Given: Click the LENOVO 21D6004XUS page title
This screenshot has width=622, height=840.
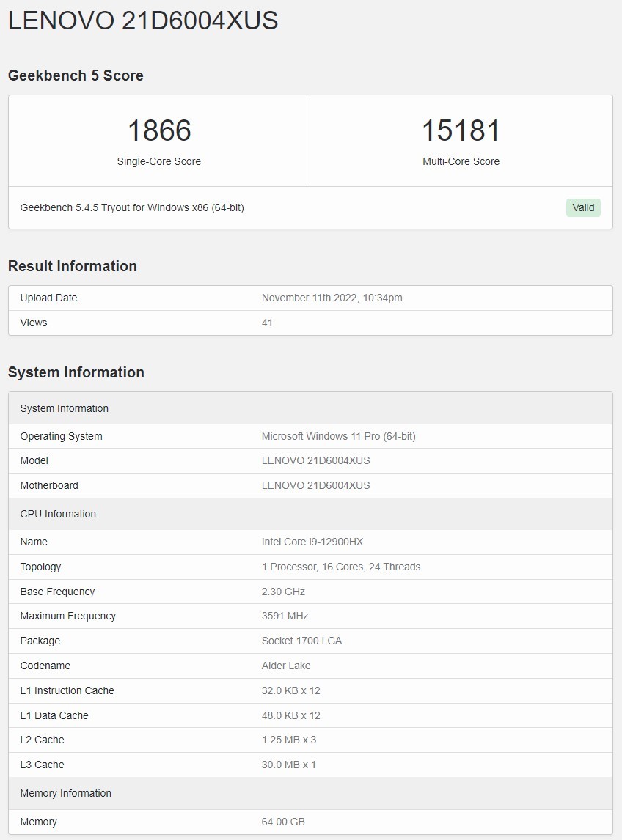Looking at the screenshot, I should click(x=143, y=21).
